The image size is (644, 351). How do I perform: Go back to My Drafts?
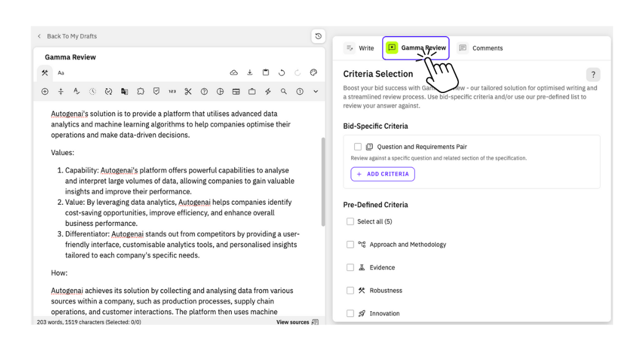pyautogui.click(x=67, y=36)
